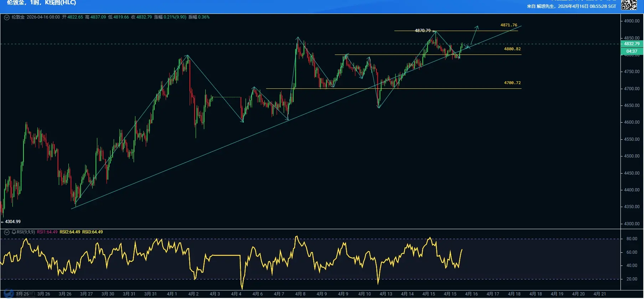Viewport: 644px width, 299px height.
Task: Click the 3月 30 date on time axis
Action: click(108, 294)
